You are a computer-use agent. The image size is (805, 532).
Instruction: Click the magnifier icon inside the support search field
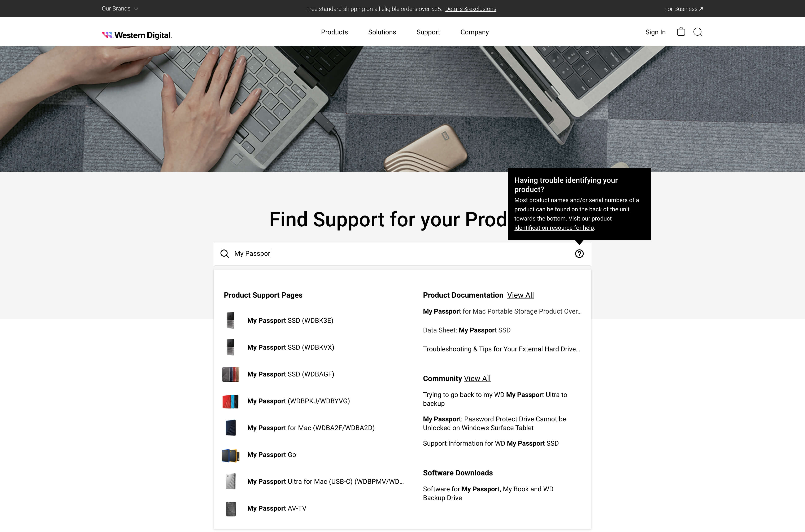click(225, 254)
